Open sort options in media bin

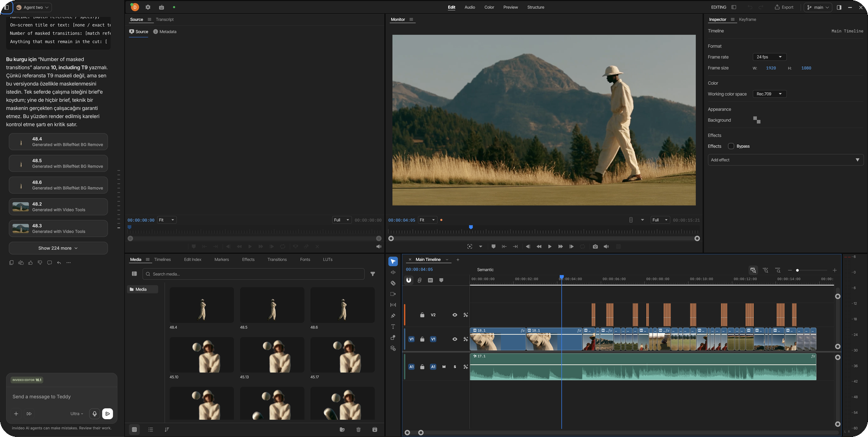(167, 429)
